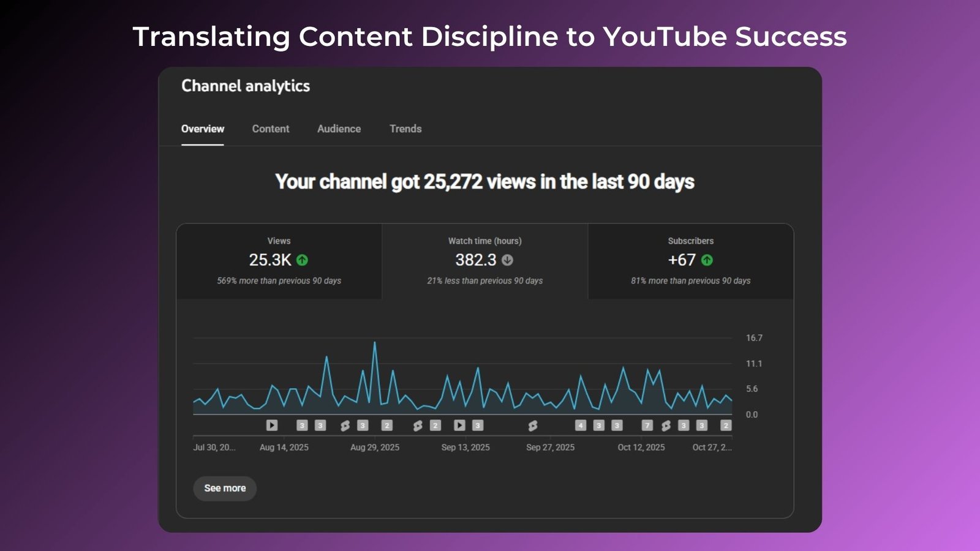Click the first Shorts marker on the timeline

345,425
